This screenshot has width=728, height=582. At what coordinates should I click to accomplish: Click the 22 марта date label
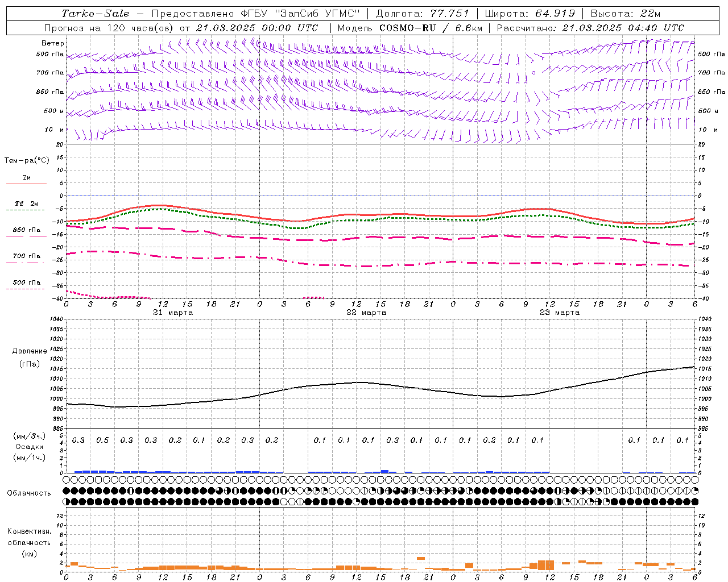[366, 313]
